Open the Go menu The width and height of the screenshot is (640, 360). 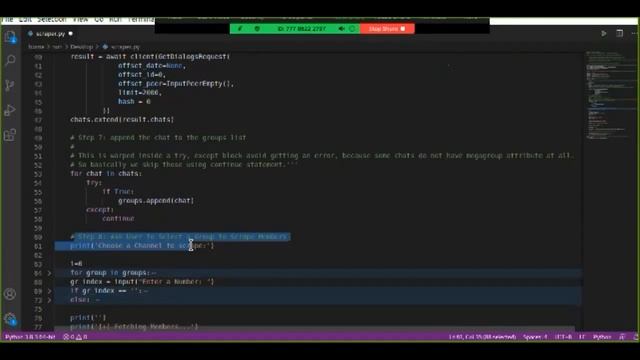[99, 20]
